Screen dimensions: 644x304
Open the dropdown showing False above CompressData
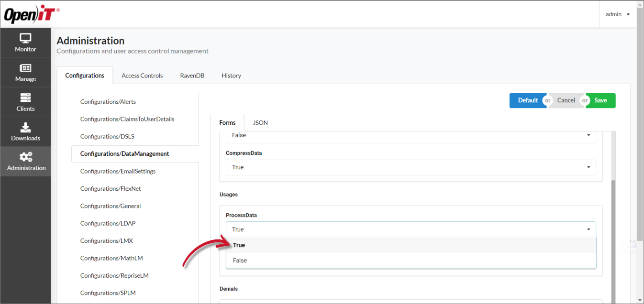[x=411, y=136]
